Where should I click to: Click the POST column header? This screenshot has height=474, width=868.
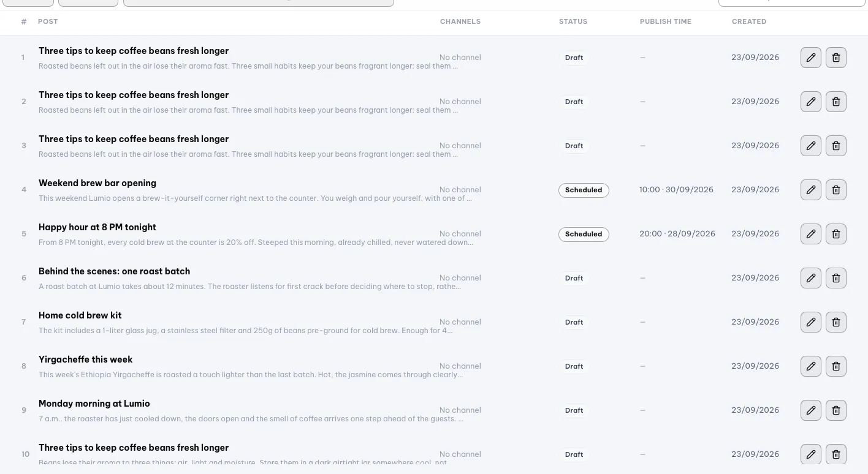click(x=48, y=21)
